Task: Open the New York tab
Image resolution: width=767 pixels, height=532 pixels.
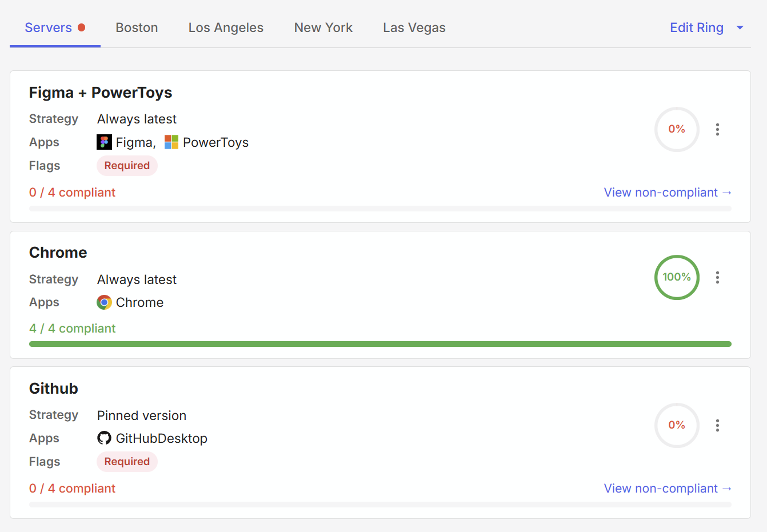Action: tap(323, 27)
